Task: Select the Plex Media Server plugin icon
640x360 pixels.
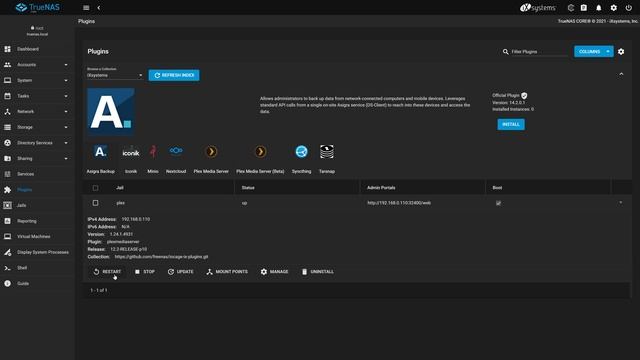Action: 211,152
